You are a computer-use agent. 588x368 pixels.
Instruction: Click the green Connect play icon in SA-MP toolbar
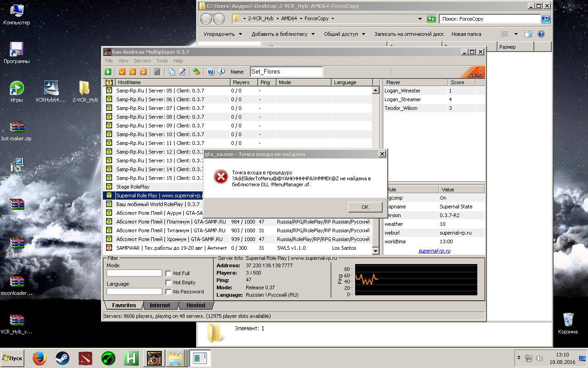click(x=108, y=72)
